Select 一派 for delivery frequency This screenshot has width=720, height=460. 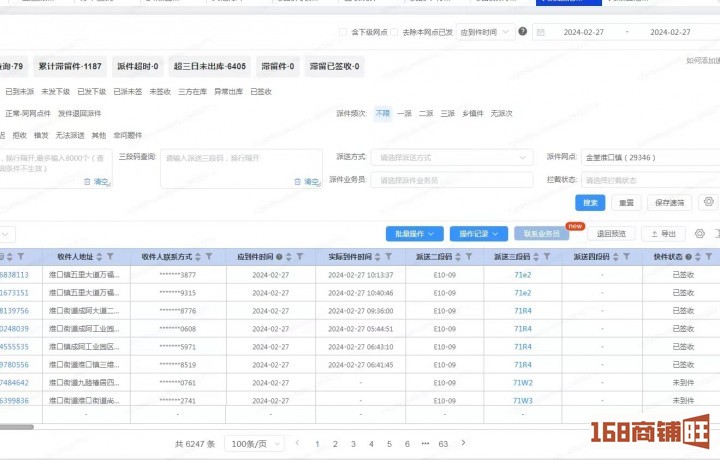point(404,114)
